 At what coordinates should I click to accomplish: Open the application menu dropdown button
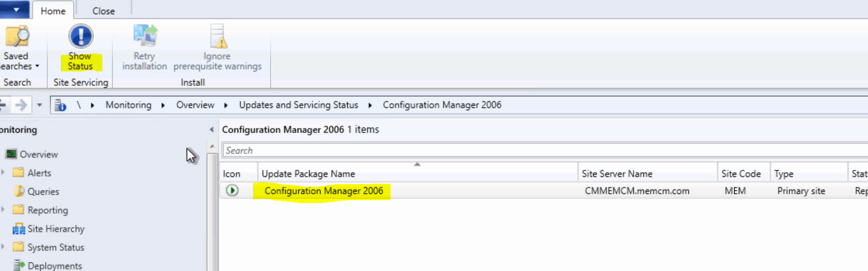pyautogui.click(x=15, y=10)
